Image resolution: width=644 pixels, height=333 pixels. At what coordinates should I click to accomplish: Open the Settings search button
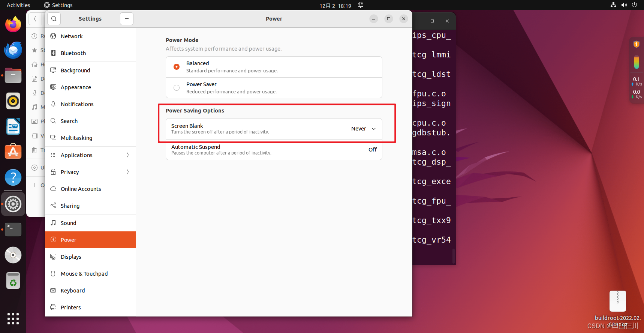[x=54, y=19]
